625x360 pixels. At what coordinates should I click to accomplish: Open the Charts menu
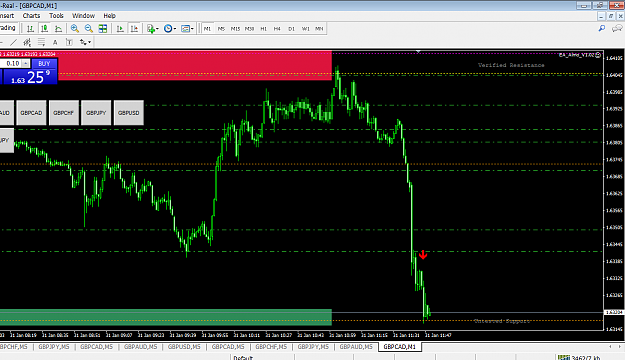[31, 16]
